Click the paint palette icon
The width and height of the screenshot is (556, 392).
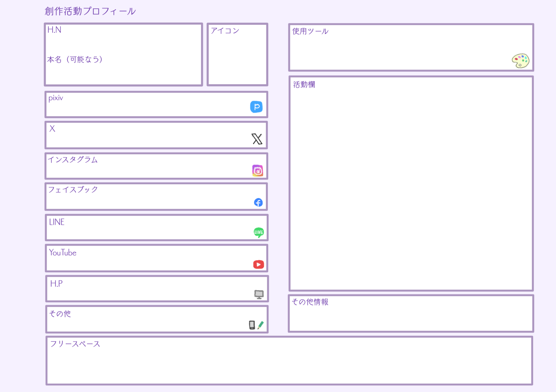[x=520, y=61]
